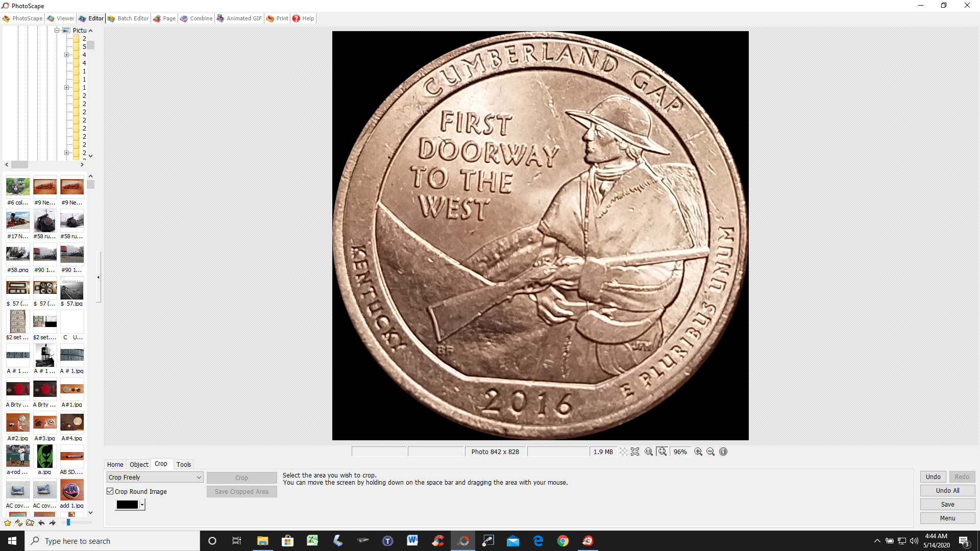Viewport: 980px width, 551px height.
Task: Open the Help tab
Action: tap(303, 18)
